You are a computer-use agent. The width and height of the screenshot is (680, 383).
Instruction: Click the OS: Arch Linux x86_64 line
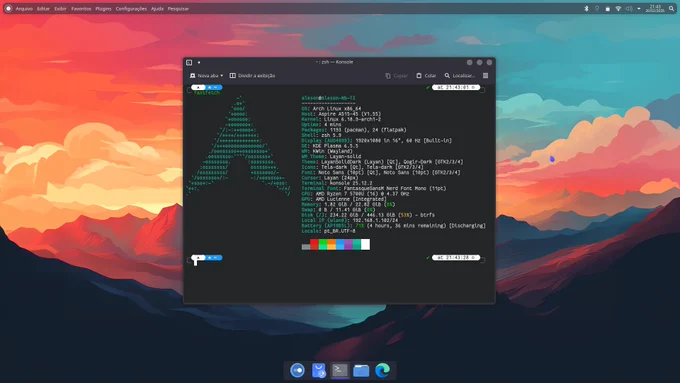[331, 109]
